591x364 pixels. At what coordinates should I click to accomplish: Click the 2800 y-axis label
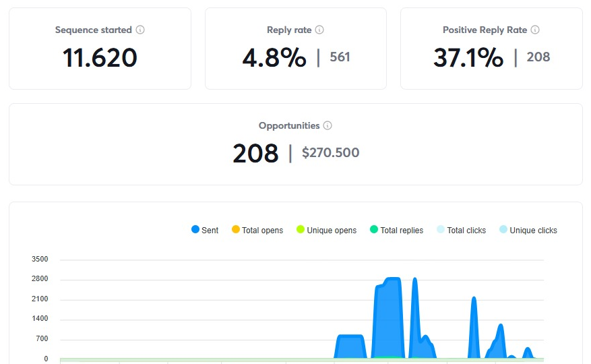point(40,279)
